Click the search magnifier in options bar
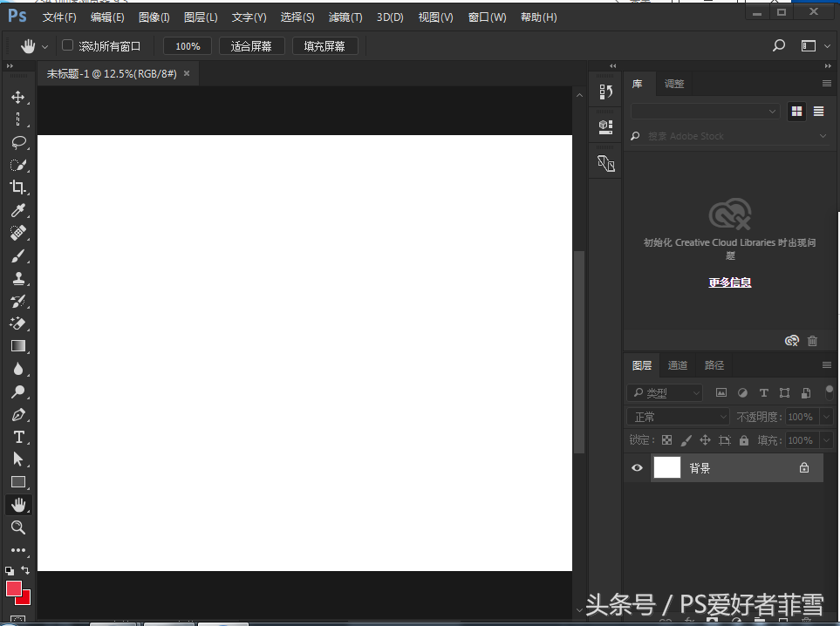Image resolution: width=840 pixels, height=626 pixels. point(778,46)
